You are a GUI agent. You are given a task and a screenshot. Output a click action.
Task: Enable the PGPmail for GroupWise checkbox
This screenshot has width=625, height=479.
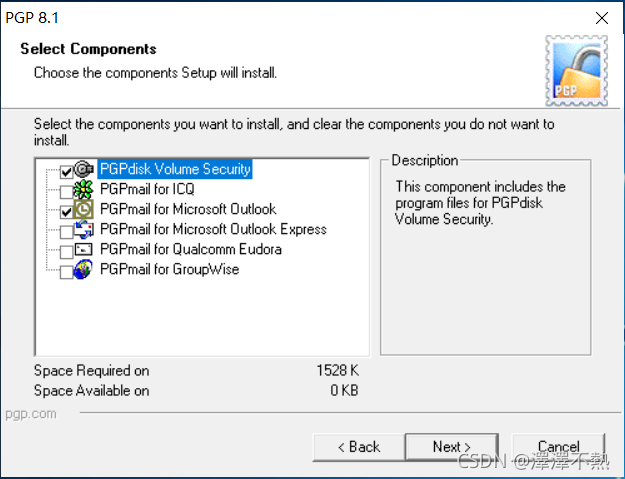point(66,272)
